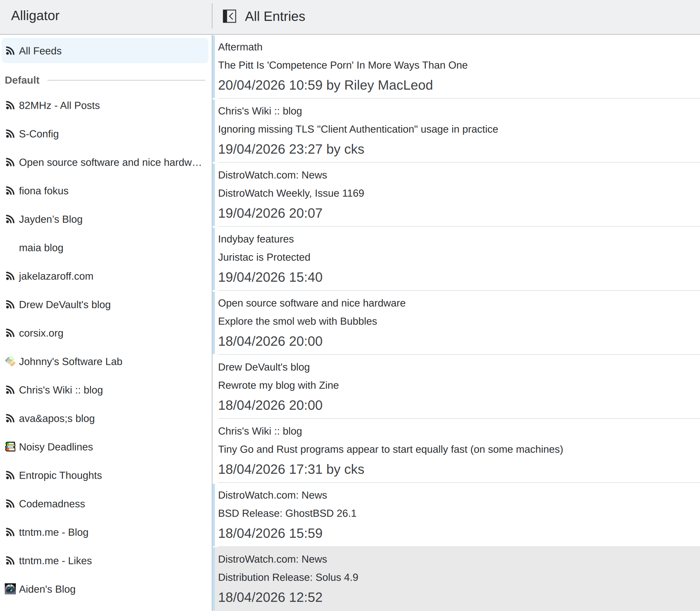Click the timestamp 19/04/2026 15:40
700x611 pixels.
tap(270, 277)
